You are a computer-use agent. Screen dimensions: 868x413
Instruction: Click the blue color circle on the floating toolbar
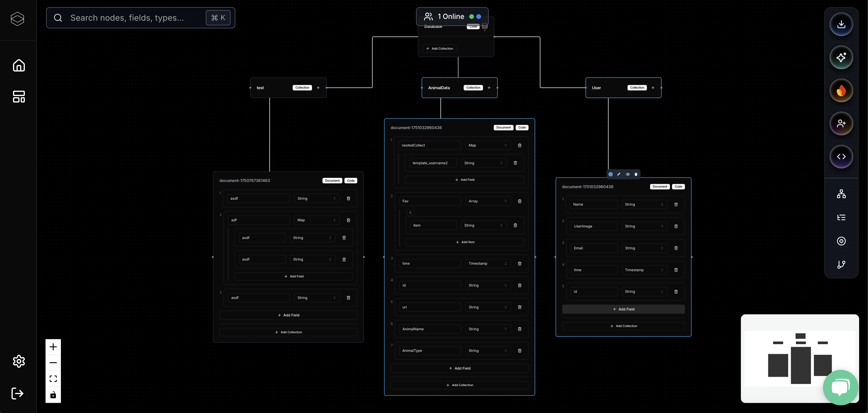tap(610, 174)
